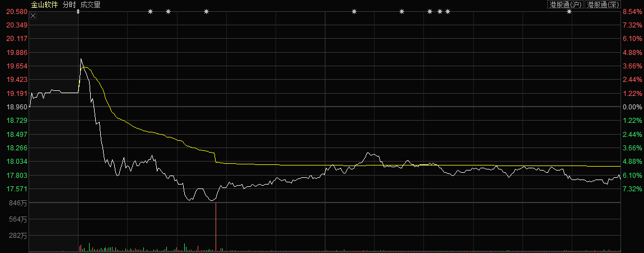644x253 pixels.
Task: Click the red 6.10% percent label
Action: tap(632, 39)
